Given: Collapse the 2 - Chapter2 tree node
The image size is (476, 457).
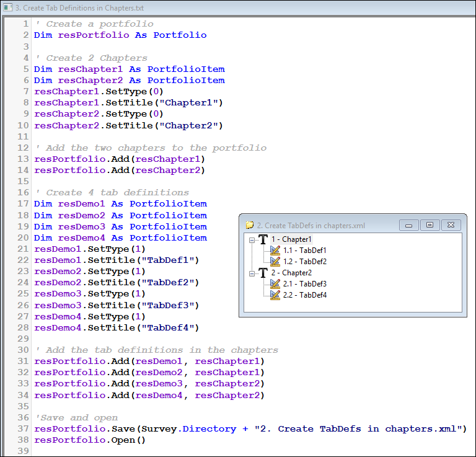Looking at the screenshot, I should pos(252,273).
